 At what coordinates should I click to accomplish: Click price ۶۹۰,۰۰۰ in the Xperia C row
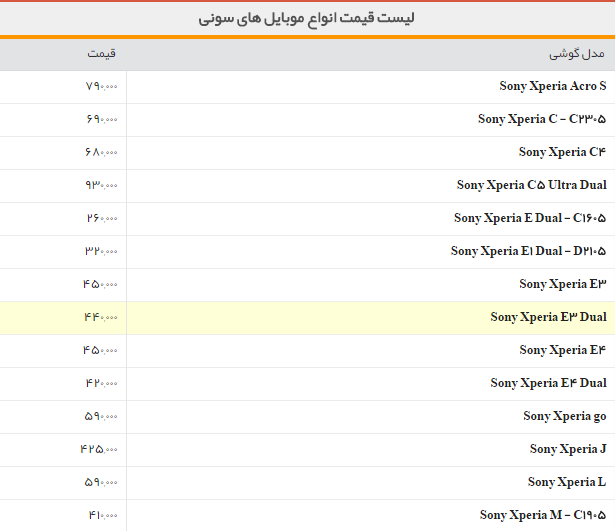click(x=101, y=119)
